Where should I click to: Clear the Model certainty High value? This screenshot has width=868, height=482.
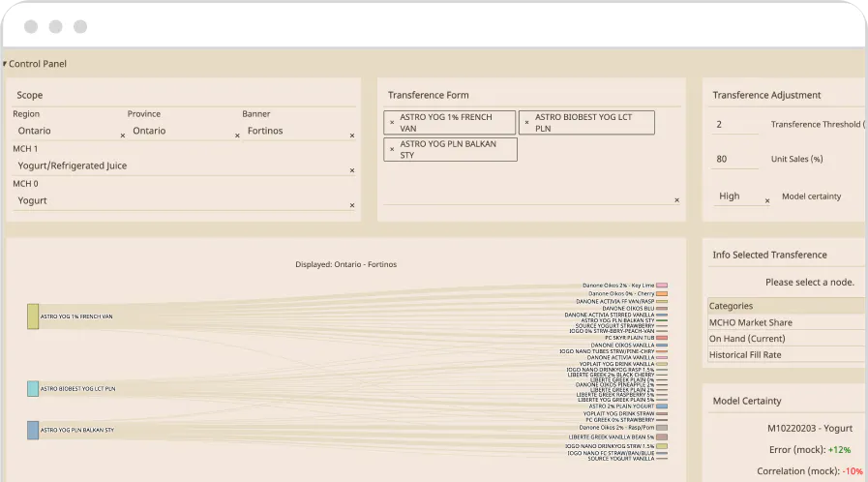pos(767,201)
